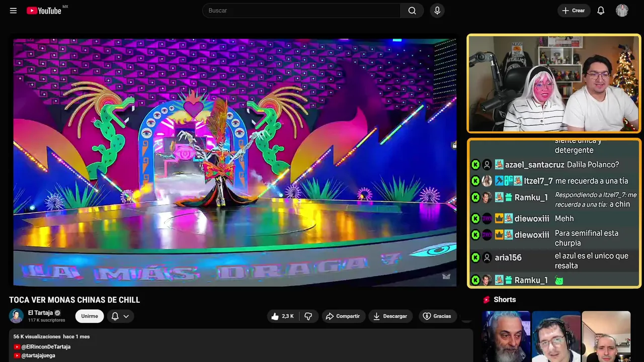Click the Crear button
The width and height of the screenshot is (644, 362).
(x=573, y=11)
